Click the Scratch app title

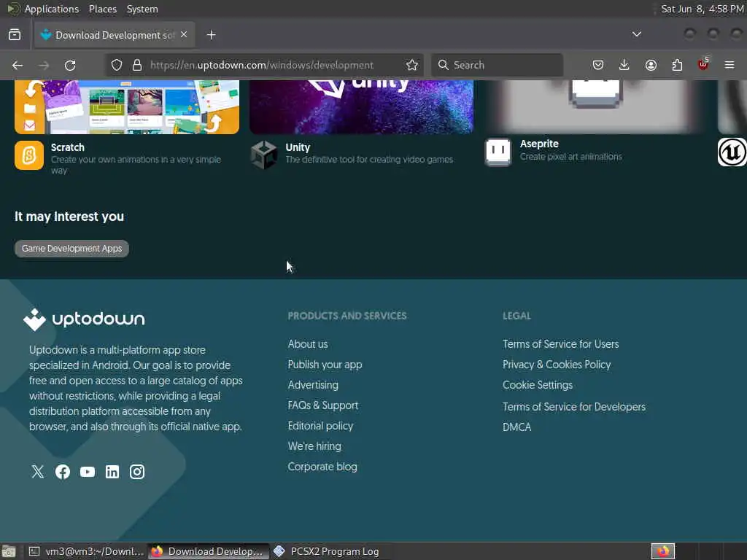[x=68, y=147]
